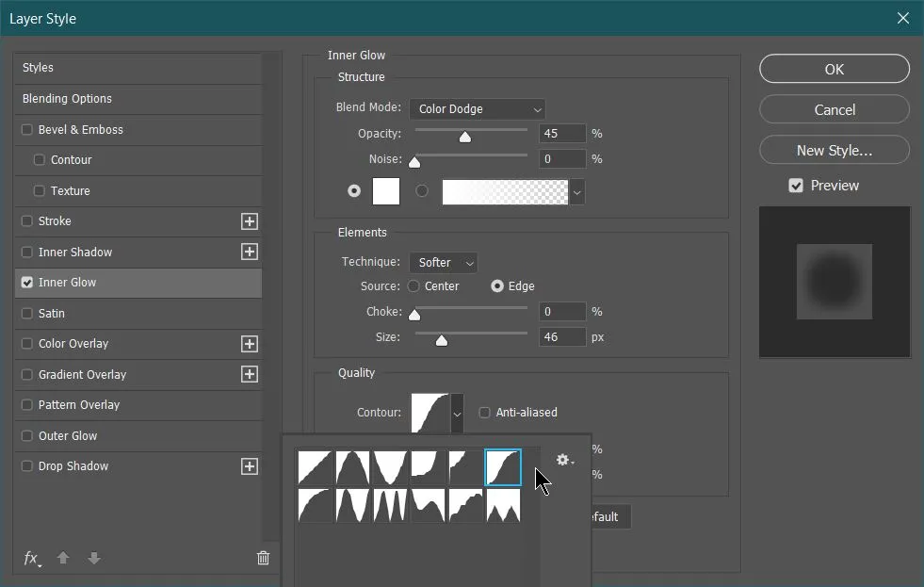Open the gradient picker dropdown arrow

(576, 191)
